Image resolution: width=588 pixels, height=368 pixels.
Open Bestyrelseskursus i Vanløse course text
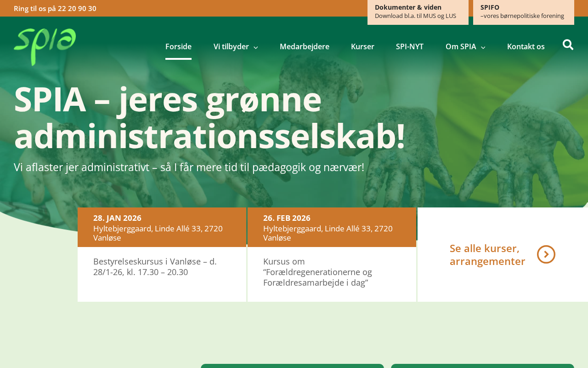click(155, 267)
